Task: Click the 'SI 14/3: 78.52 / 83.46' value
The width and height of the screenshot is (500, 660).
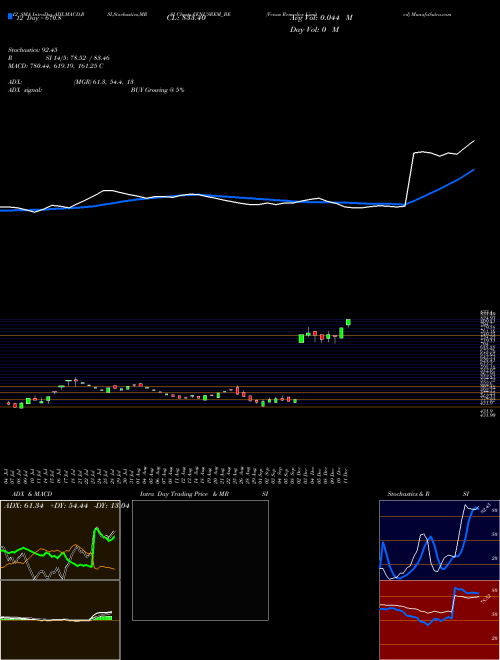Action: 78,58
